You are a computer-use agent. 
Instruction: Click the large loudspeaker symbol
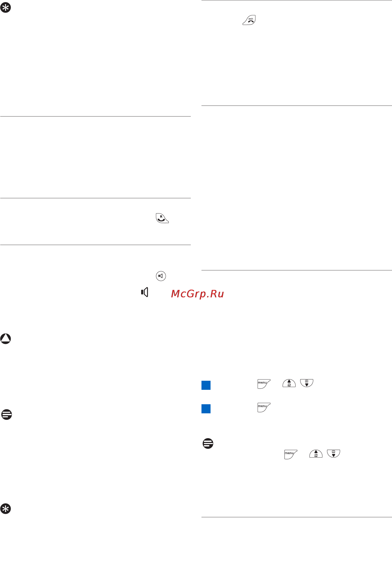145,292
